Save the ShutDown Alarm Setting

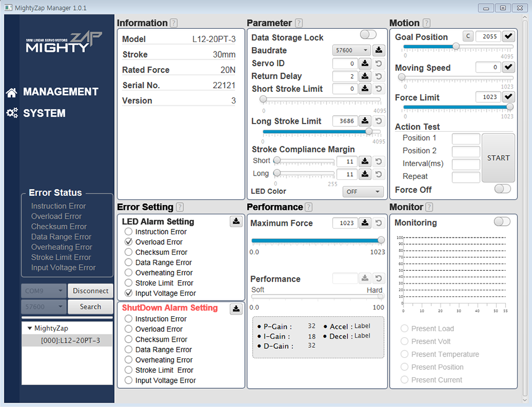click(236, 308)
